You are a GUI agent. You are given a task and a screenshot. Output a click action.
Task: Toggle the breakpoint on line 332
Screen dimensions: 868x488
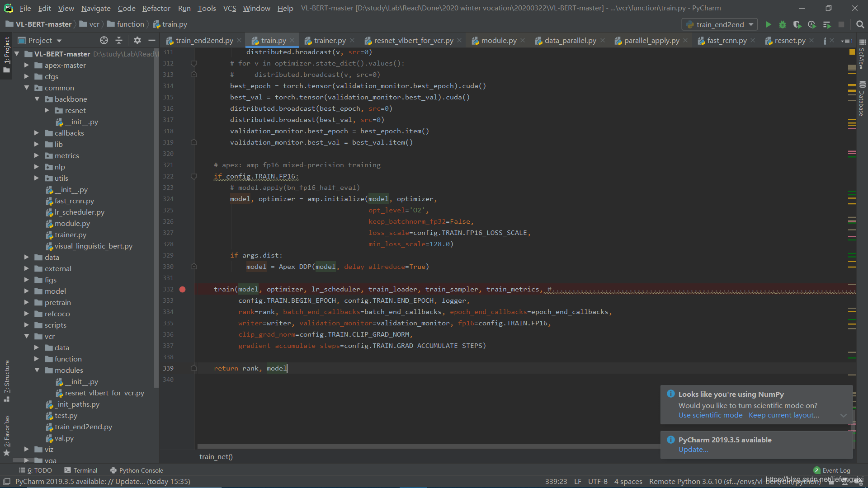click(x=182, y=289)
